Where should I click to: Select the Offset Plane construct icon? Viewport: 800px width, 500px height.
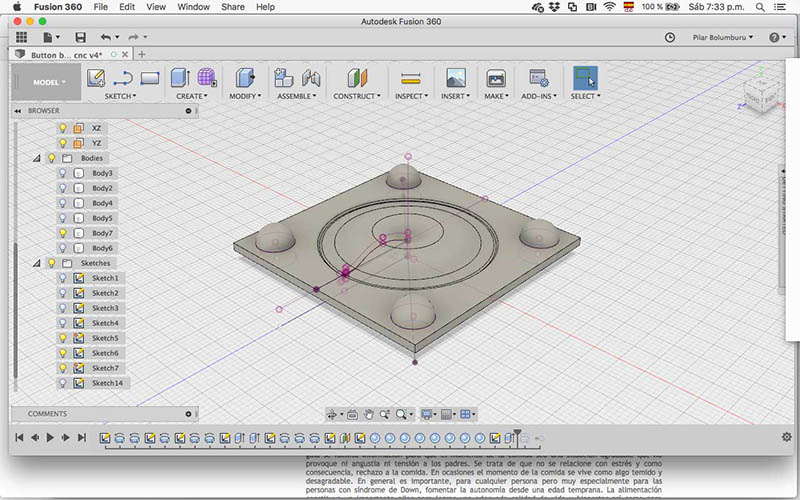tap(357, 78)
